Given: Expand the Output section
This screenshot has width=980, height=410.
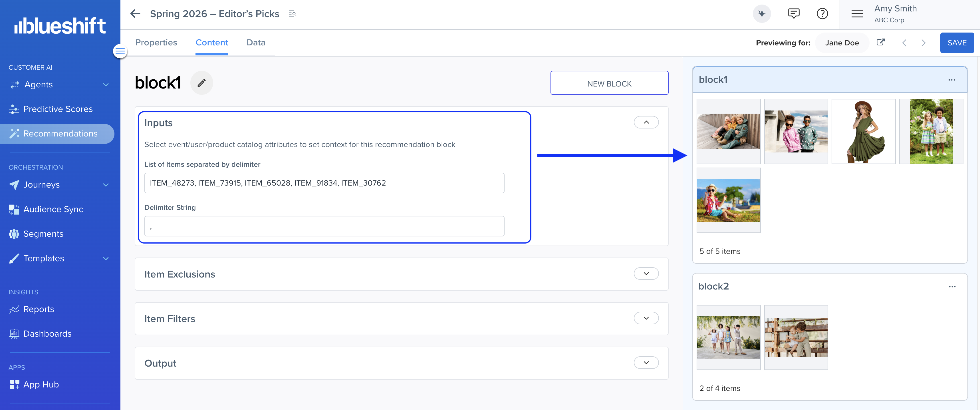Looking at the screenshot, I should [x=646, y=363].
